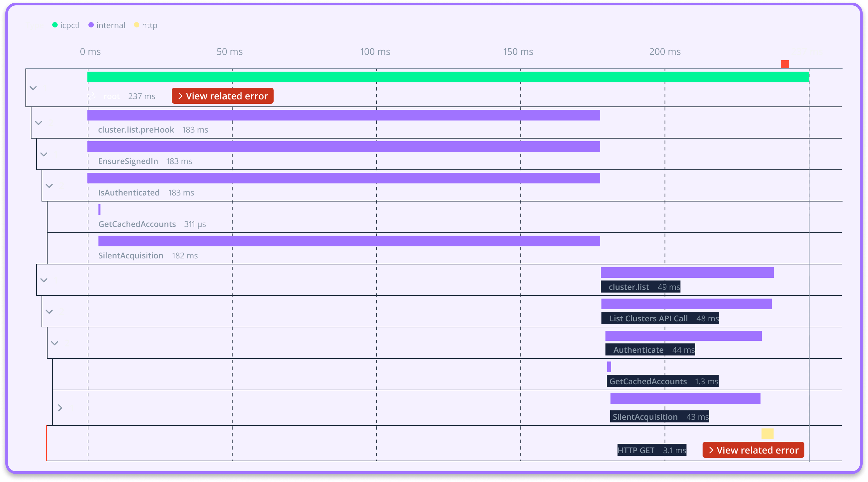Open View related error on HTTP GET span

(x=753, y=450)
